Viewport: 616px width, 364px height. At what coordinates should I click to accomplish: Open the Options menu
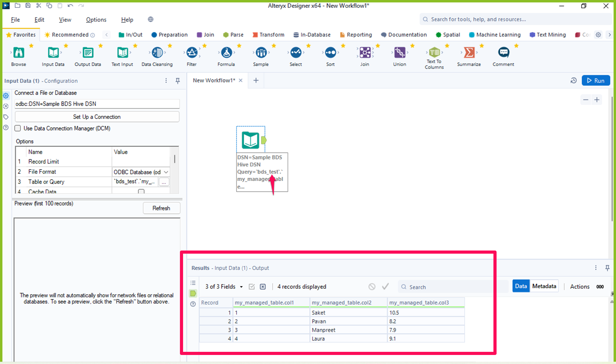[x=96, y=20]
